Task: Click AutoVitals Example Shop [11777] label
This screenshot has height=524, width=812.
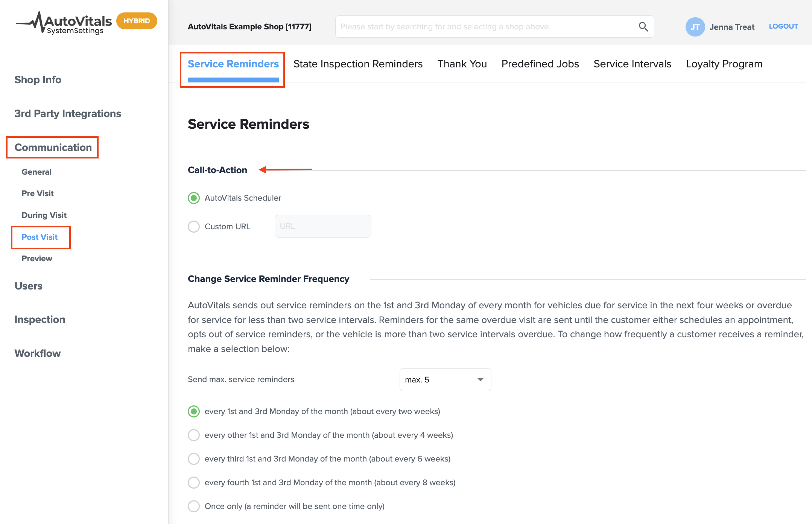Action: (x=249, y=27)
